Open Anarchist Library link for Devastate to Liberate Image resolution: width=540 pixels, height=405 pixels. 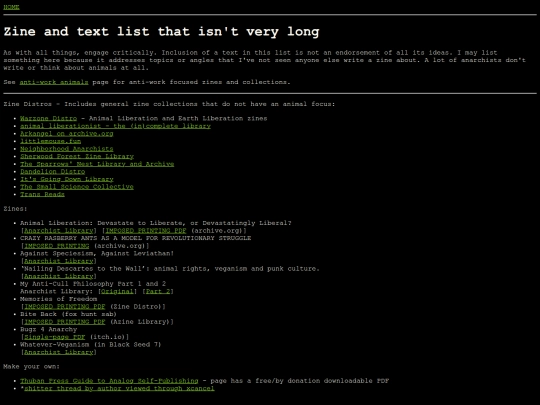(59, 230)
